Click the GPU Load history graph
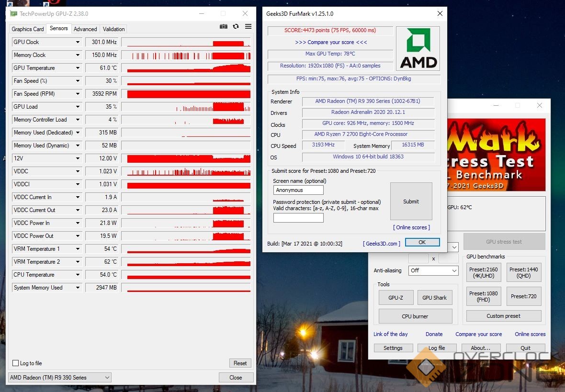 coord(186,107)
